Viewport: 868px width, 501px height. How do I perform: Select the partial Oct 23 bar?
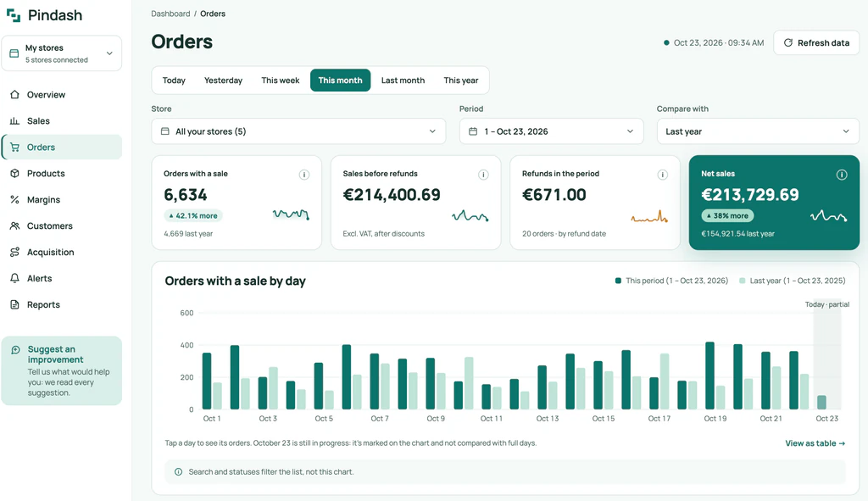821,403
